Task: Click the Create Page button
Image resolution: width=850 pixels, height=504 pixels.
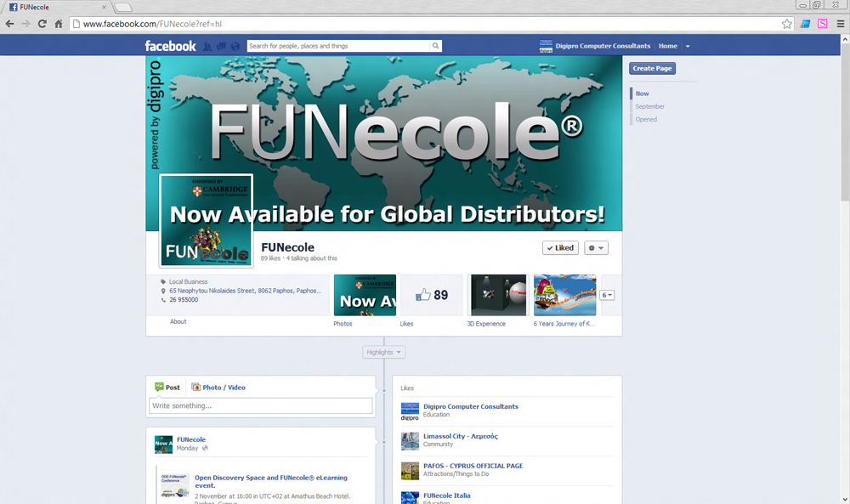Action: (x=652, y=68)
